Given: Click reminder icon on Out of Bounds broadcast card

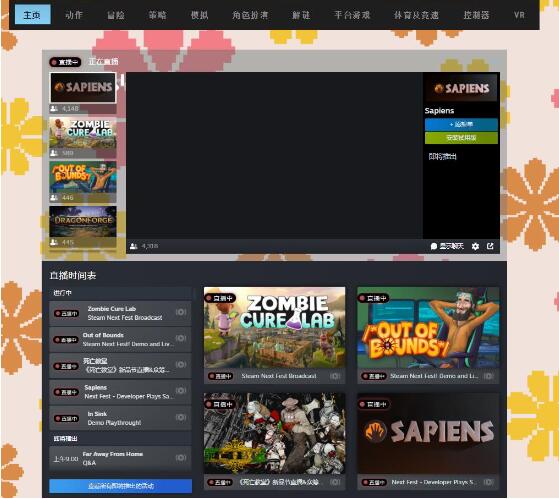Looking at the screenshot, I should pos(488,376).
